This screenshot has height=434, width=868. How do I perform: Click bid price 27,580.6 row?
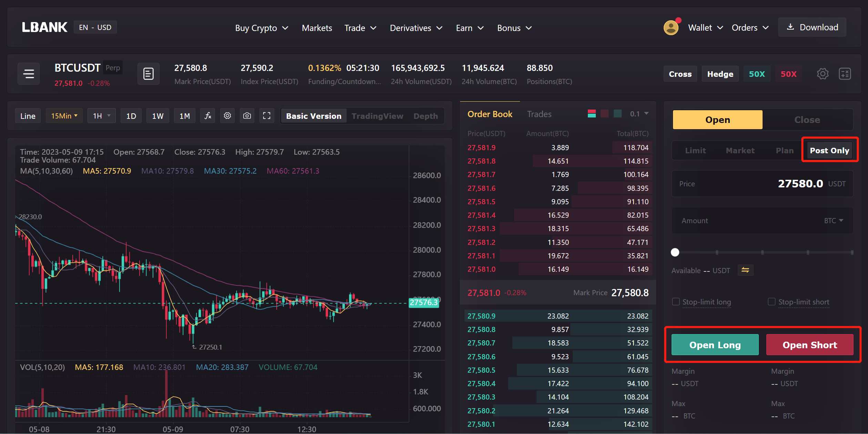(x=558, y=356)
